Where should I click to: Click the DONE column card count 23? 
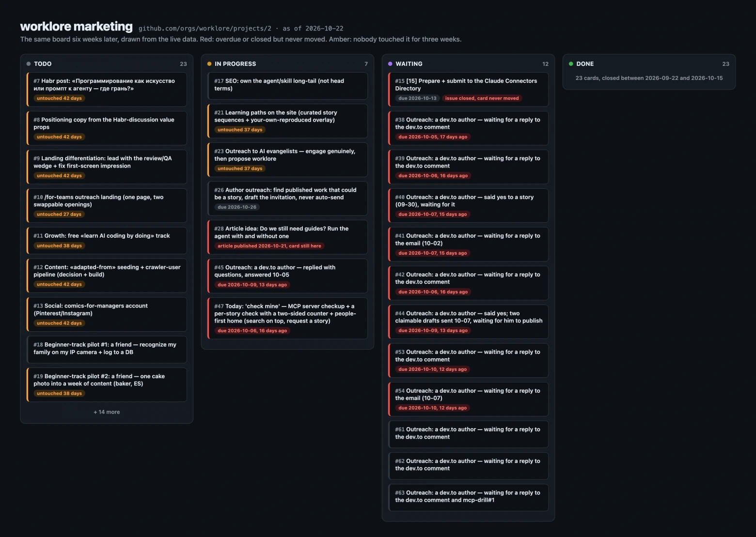(x=725, y=64)
